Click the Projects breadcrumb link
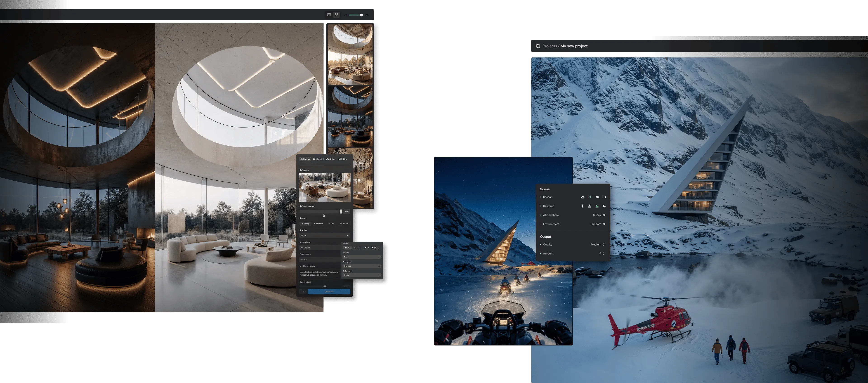 point(549,46)
